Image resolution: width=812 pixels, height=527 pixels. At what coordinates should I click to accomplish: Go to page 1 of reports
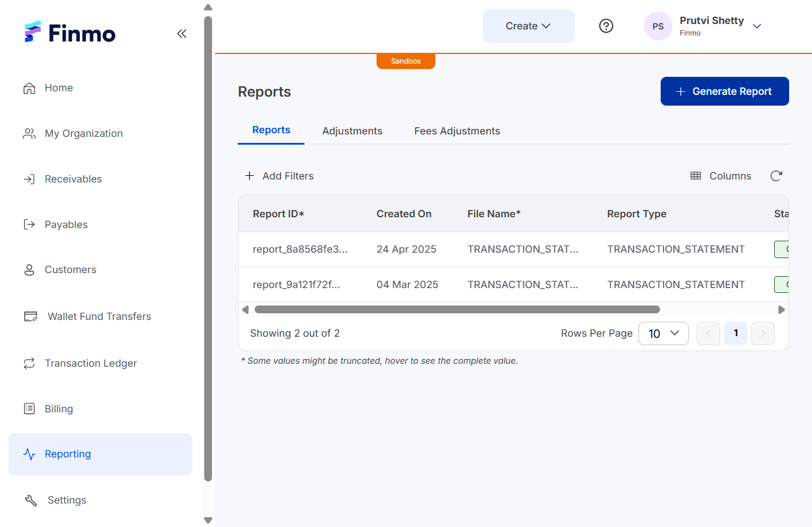tap(736, 333)
